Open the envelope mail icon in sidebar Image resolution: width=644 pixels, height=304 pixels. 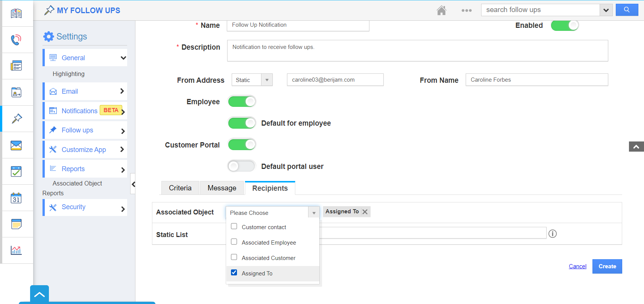[x=16, y=145]
